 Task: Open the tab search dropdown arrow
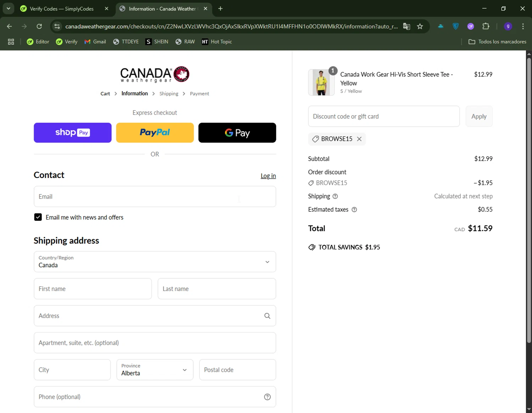[x=9, y=9]
